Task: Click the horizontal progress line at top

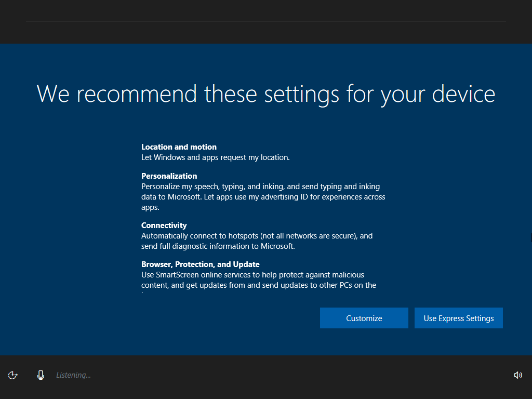Action: (x=266, y=21)
